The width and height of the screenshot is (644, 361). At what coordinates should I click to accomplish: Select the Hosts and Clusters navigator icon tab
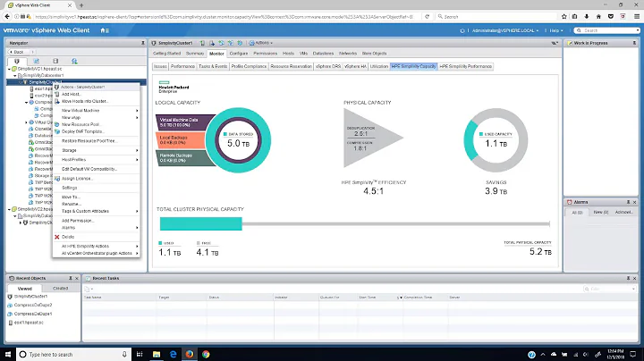click(x=17, y=61)
